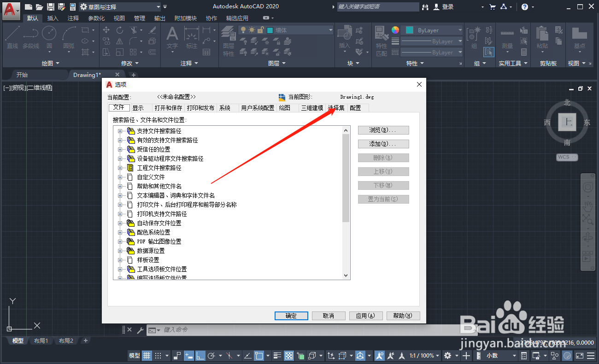Select the Text (文字) annotation tool

[x=172, y=37]
